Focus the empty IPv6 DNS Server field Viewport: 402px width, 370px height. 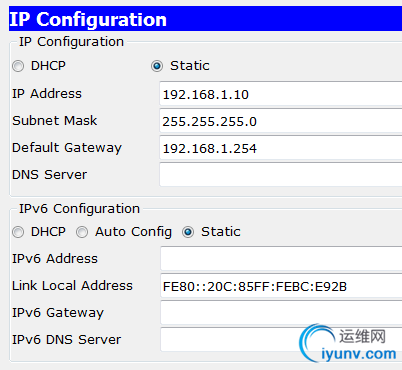pyautogui.click(x=281, y=339)
